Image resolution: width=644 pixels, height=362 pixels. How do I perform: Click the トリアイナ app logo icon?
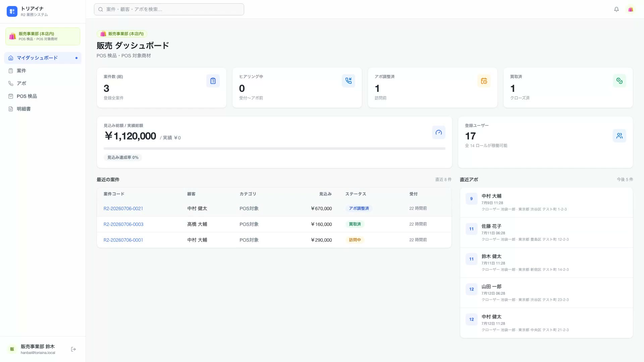[x=12, y=11]
